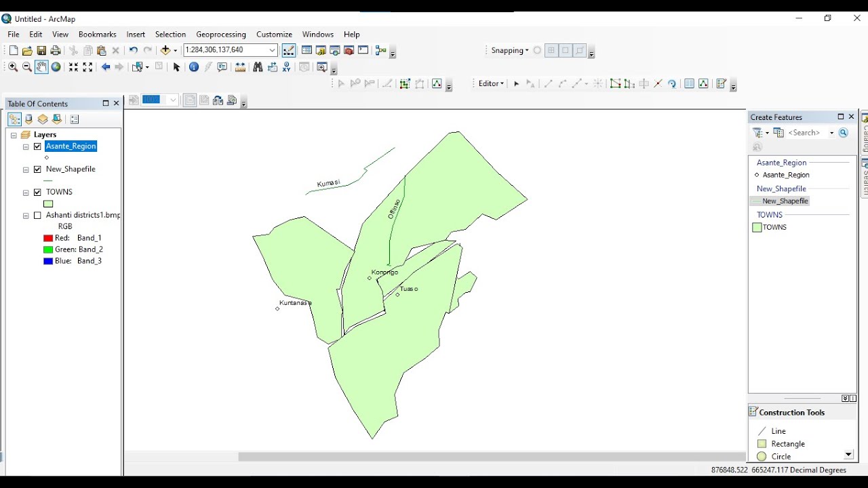This screenshot has height=488, width=868.
Task: Toggle Point Snapping button
Action: pyautogui.click(x=538, y=50)
